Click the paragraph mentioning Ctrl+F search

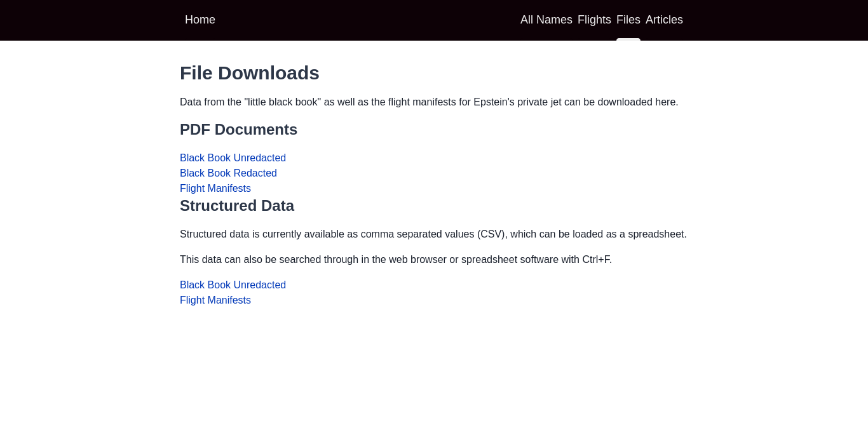[x=396, y=260]
